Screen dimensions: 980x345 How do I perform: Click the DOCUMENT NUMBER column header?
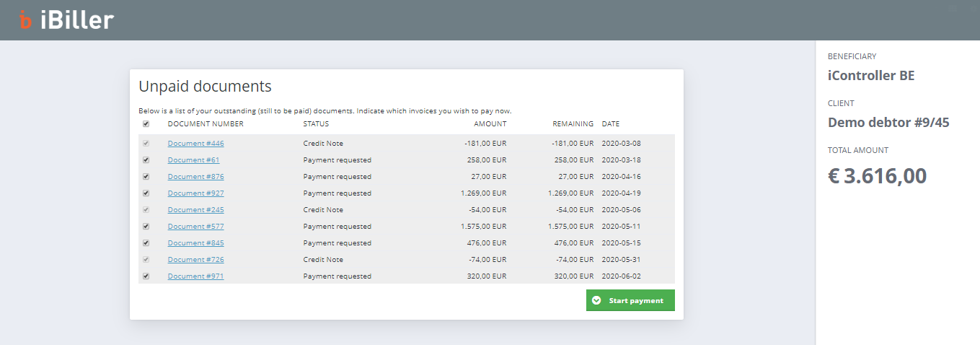[206, 123]
